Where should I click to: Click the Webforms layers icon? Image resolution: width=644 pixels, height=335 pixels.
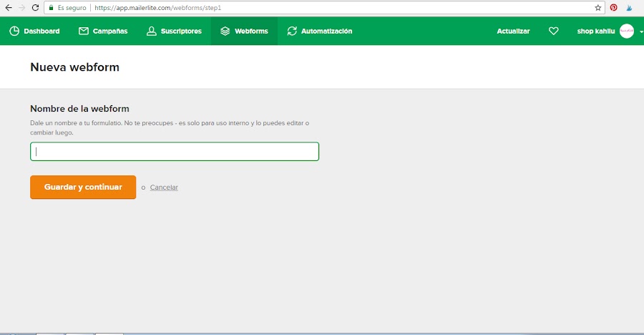click(x=225, y=31)
